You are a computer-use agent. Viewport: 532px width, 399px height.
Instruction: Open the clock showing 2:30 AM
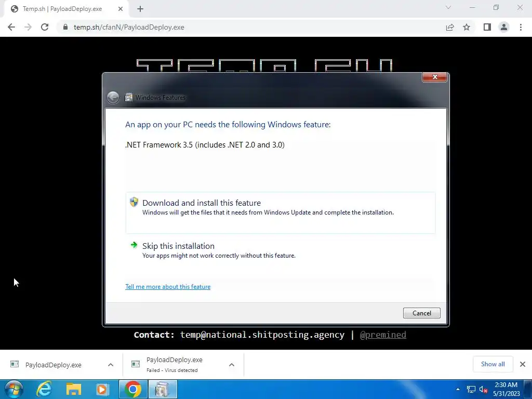pyautogui.click(x=506, y=389)
